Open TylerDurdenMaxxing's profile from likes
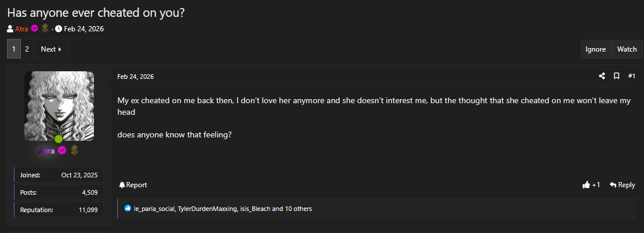Viewport: 644px width, 233px height. (208, 209)
